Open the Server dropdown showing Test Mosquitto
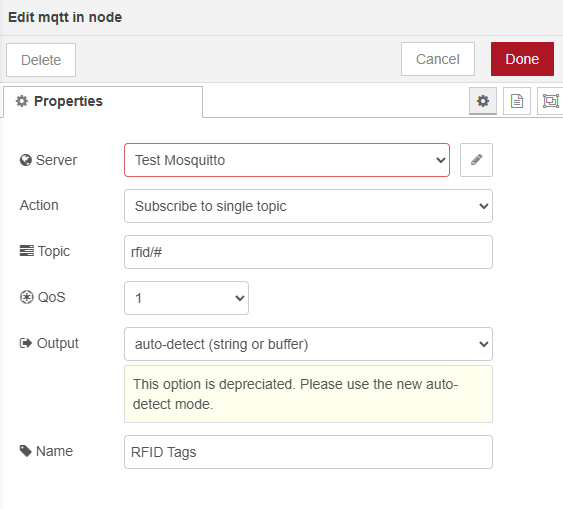Screen dimensions: 563x509 click(287, 160)
